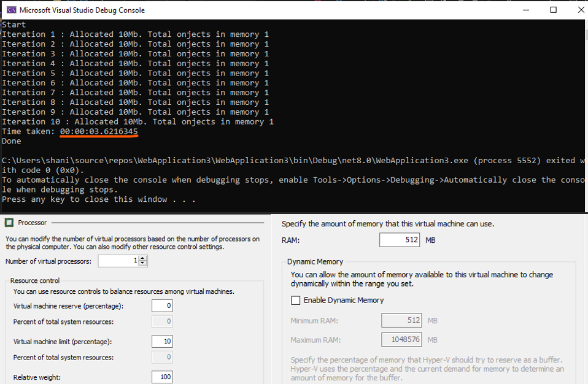This screenshot has width=588, height=384.
Task: Edit the Virtual machine limit percentage field
Action: pos(162,341)
